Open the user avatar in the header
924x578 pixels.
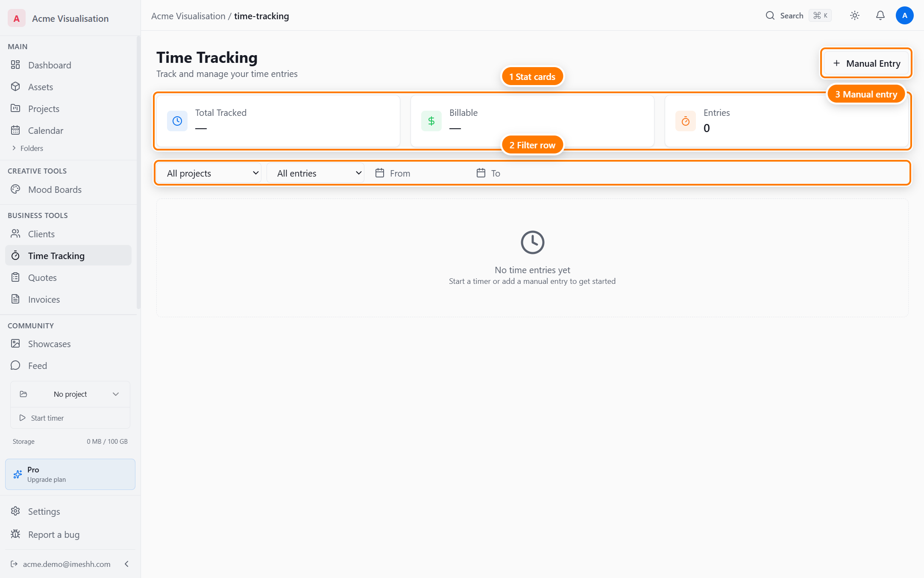coord(904,15)
